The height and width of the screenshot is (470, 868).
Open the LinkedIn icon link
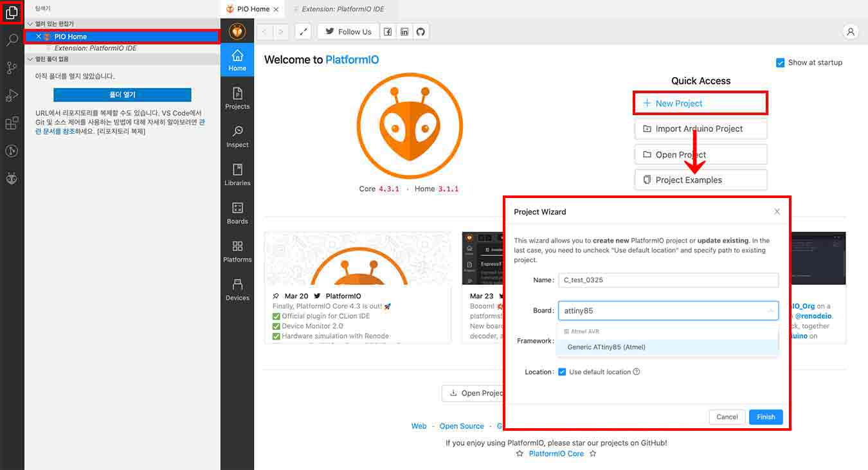(x=404, y=32)
